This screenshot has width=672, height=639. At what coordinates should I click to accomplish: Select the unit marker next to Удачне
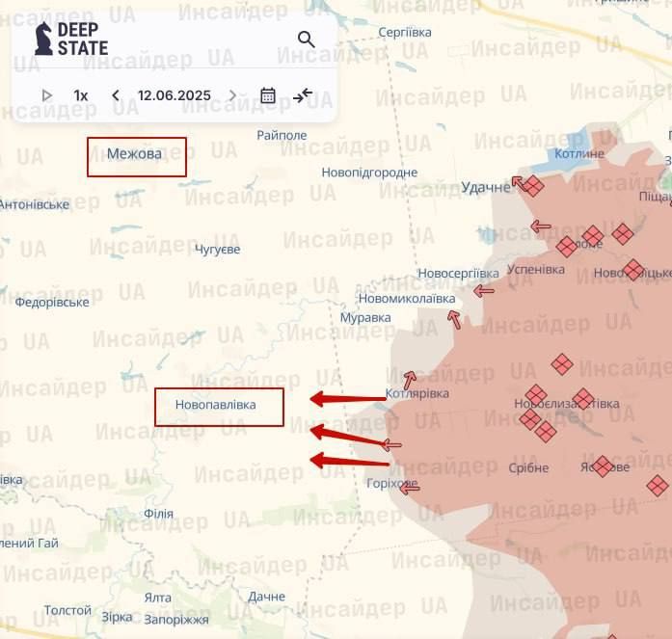coord(532,187)
